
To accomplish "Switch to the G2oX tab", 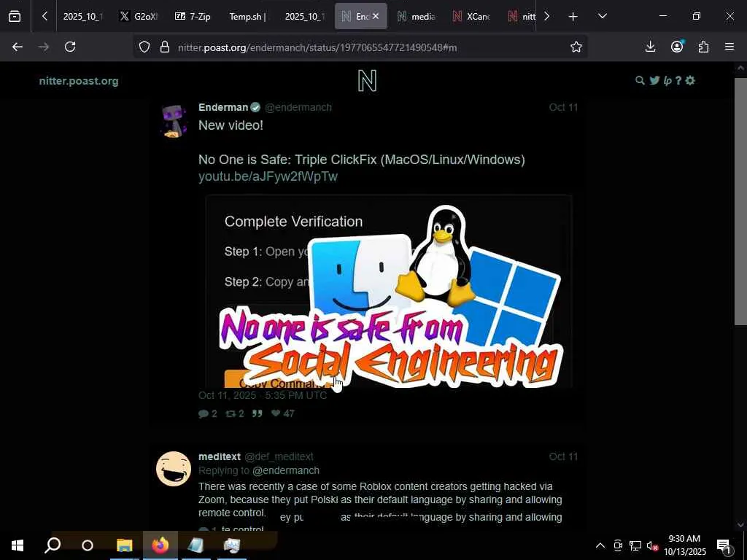I will pos(138,16).
